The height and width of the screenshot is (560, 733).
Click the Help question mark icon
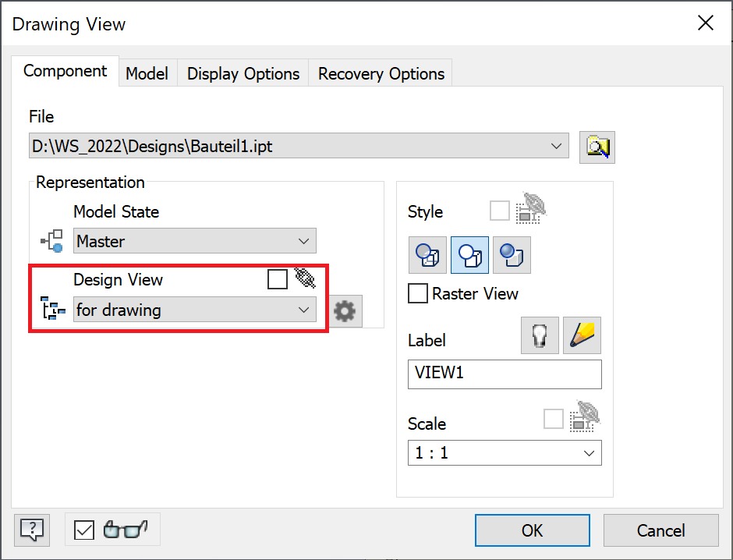pyautogui.click(x=31, y=530)
